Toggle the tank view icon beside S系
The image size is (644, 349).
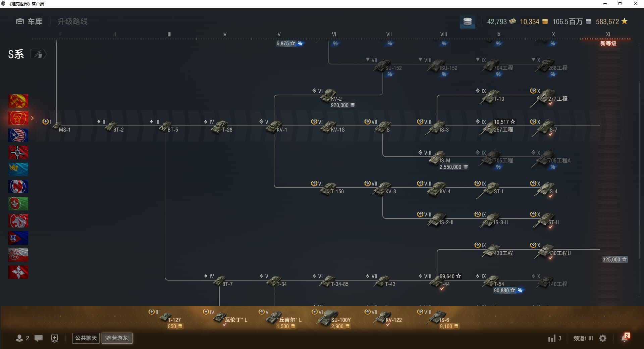tap(38, 54)
